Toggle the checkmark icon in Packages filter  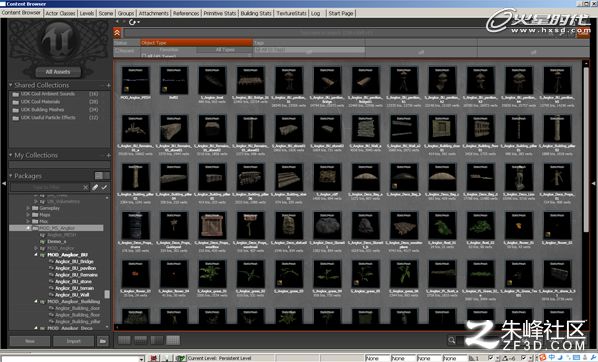(x=104, y=187)
